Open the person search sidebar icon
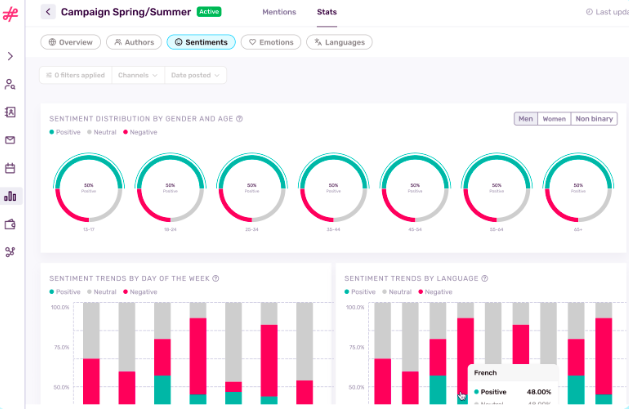 (x=10, y=84)
